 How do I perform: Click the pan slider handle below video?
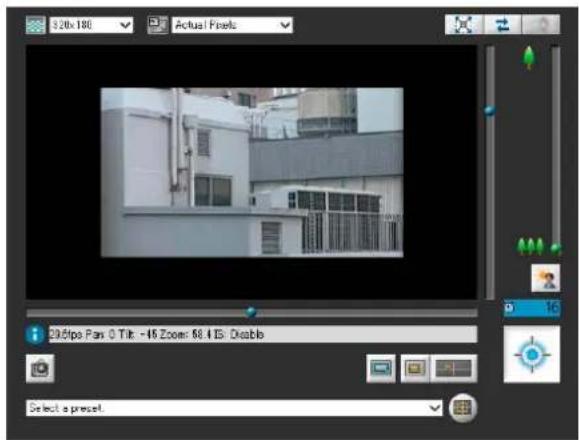point(251,312)
